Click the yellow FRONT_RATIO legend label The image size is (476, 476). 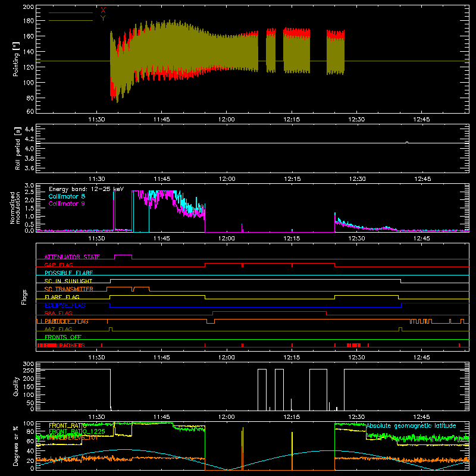click(67, 425)
